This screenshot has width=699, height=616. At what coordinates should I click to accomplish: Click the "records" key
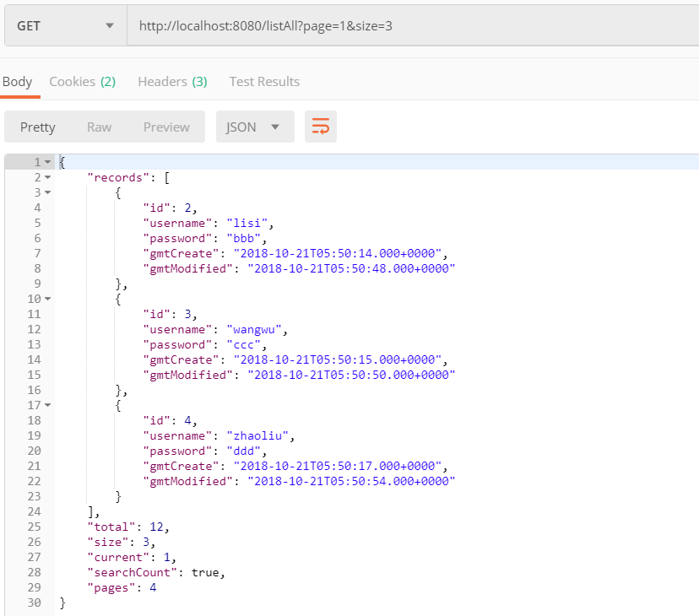pos(118,177)
